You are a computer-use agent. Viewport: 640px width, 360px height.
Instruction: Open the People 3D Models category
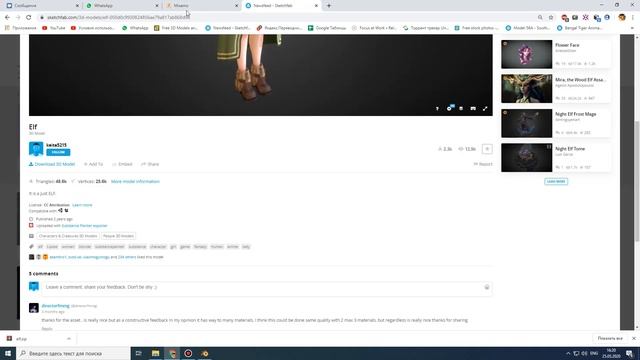click(118, 236)
